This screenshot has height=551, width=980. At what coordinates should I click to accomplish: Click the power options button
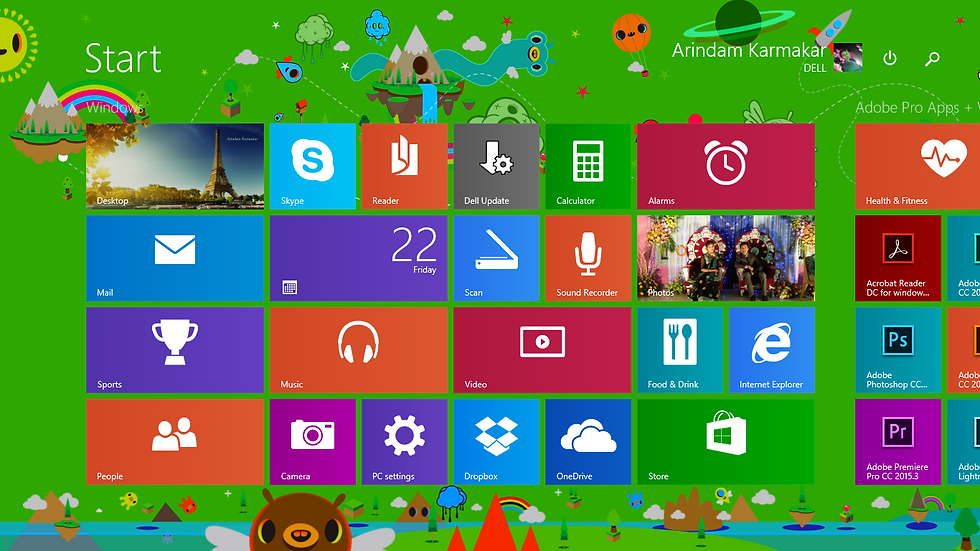point(890,58)
